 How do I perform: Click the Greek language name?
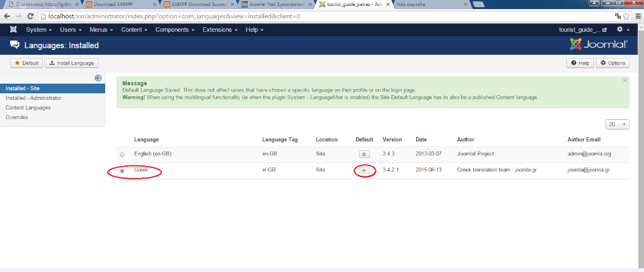[141, 169]
